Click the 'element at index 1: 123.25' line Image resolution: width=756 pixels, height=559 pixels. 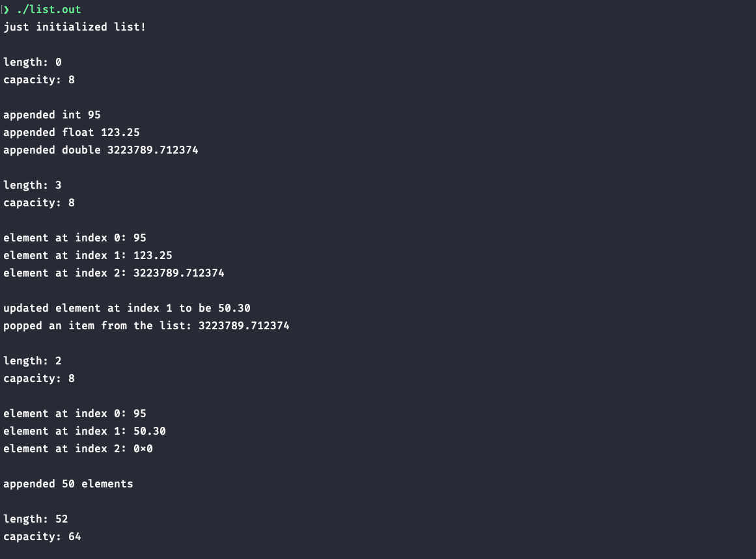coord(88,256)
